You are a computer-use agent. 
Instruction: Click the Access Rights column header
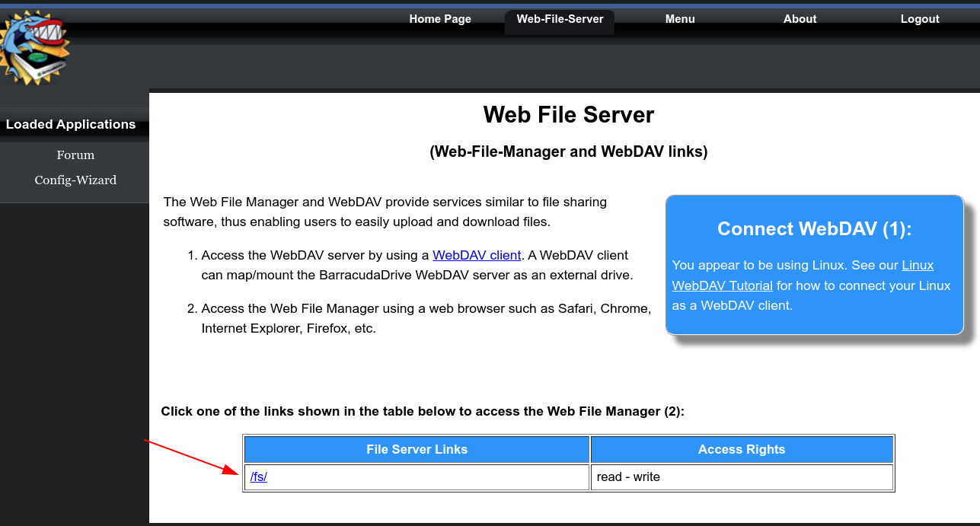tap(742, 449)
